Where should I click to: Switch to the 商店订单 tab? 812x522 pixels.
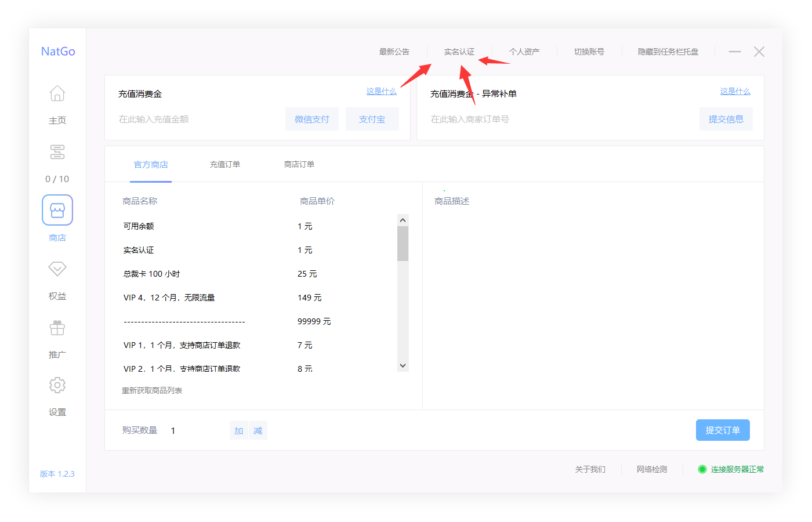pos(299,164)
